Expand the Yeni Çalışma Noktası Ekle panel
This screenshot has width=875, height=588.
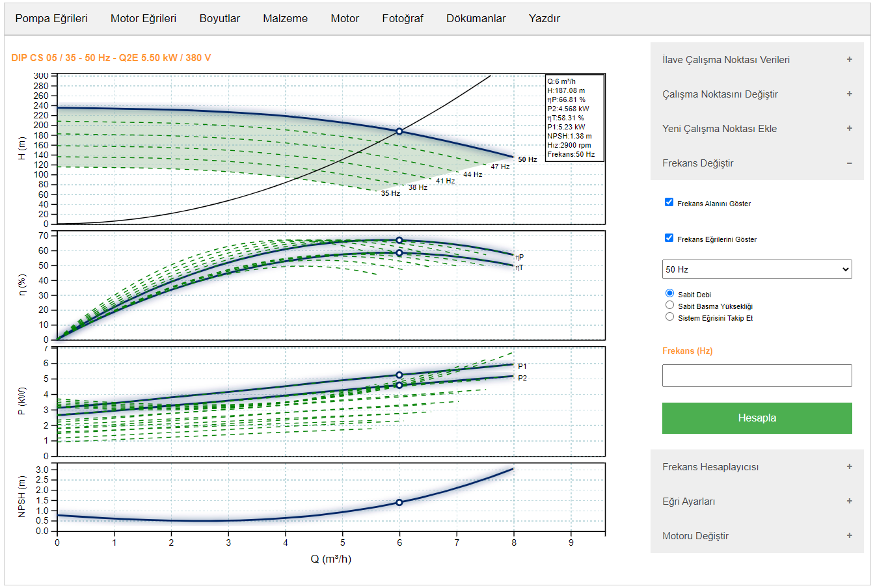coord(757,128)
